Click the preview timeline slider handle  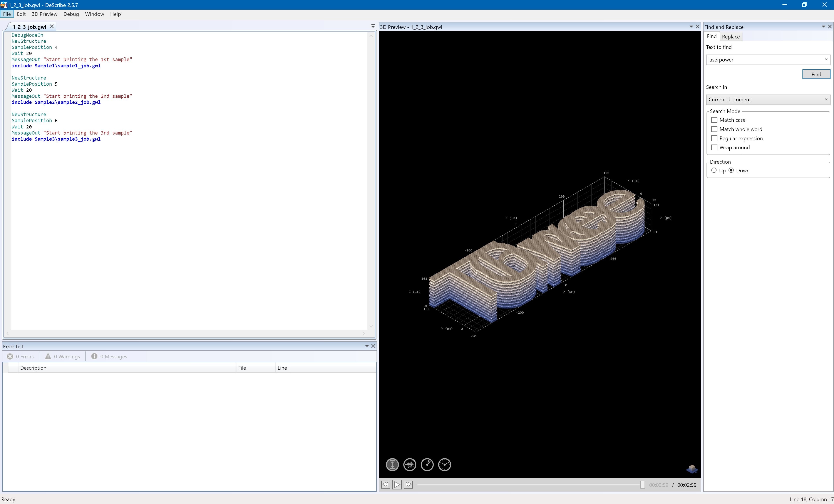point(642,485)
